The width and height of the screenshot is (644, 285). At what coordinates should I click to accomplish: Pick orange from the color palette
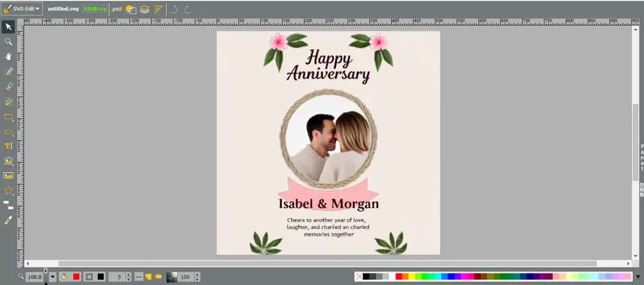pyautogui.click(x=405, y=277)
